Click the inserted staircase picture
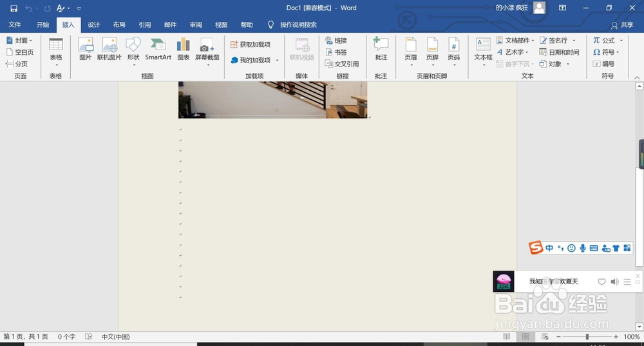The width and height of the screenshot is (644, 346). tap(272, 99)
